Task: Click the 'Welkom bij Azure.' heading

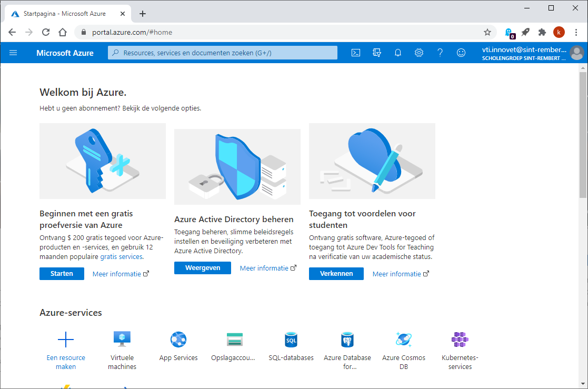Action: tap(83, 92)
